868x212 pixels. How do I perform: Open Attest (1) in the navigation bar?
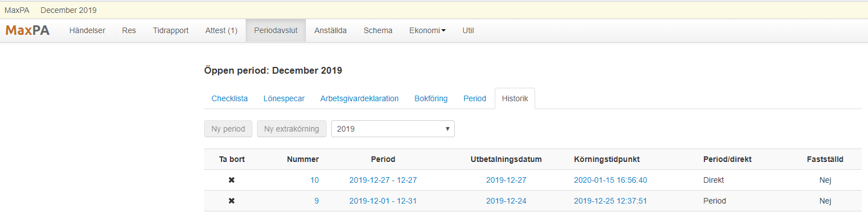(221, 30)
